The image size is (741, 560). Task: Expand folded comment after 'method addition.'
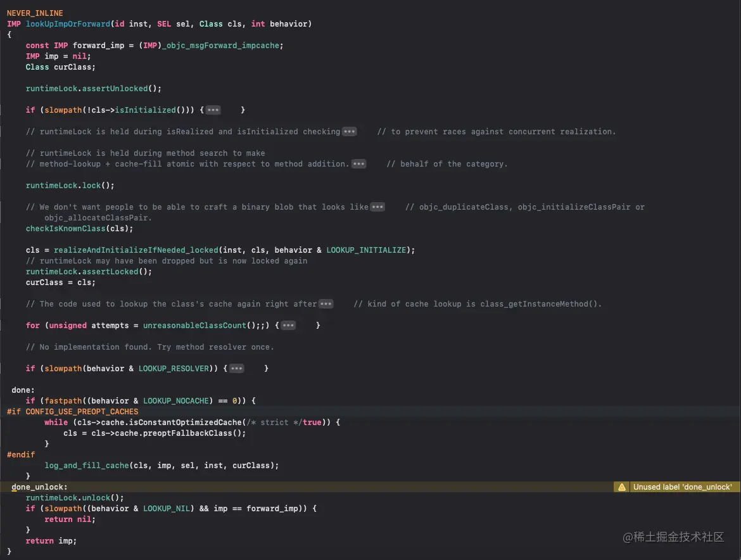point(358,164)
